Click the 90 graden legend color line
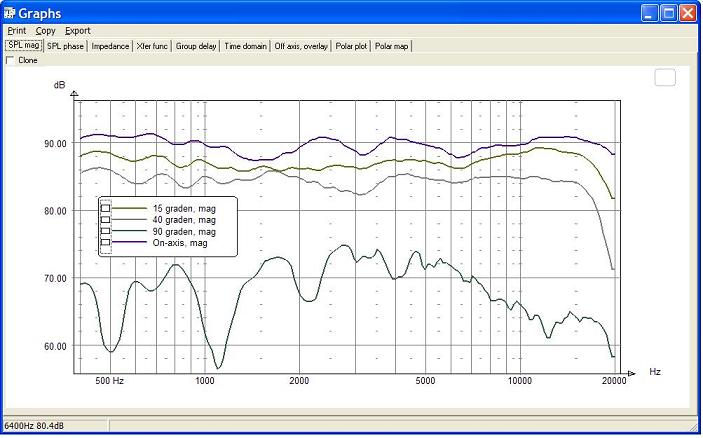703x438 pixels. 130,231
